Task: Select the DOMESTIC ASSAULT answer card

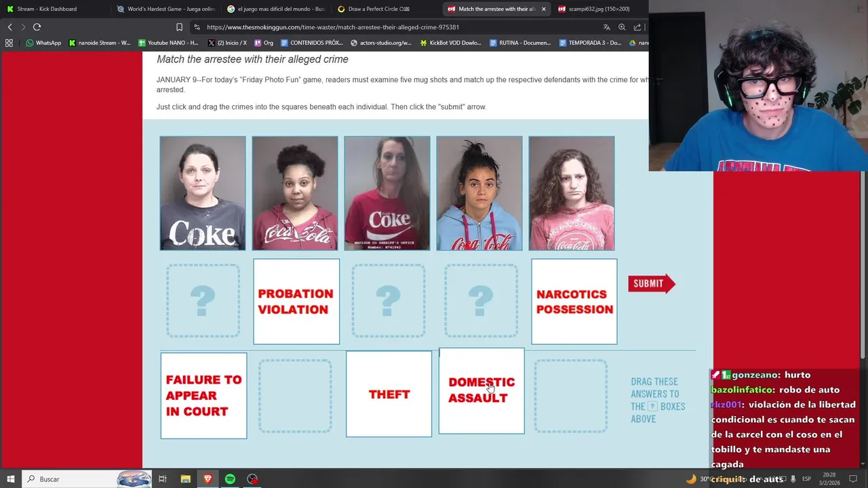Action: tap(481, 390)
